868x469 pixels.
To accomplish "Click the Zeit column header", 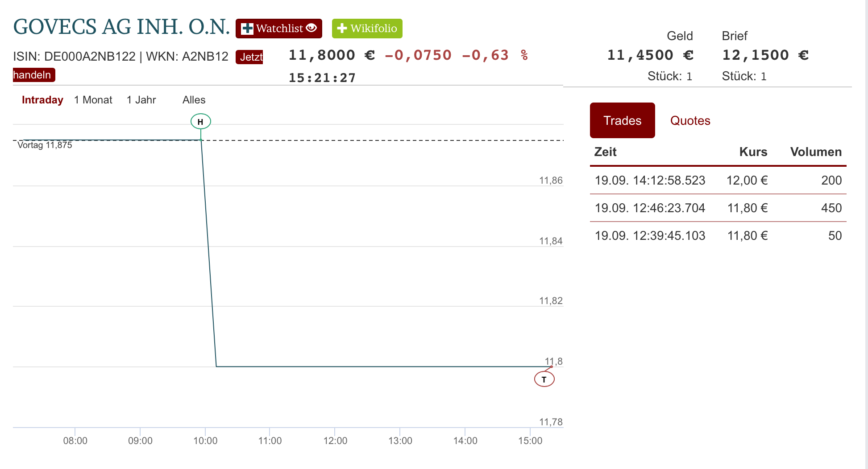I will point(605,152).
